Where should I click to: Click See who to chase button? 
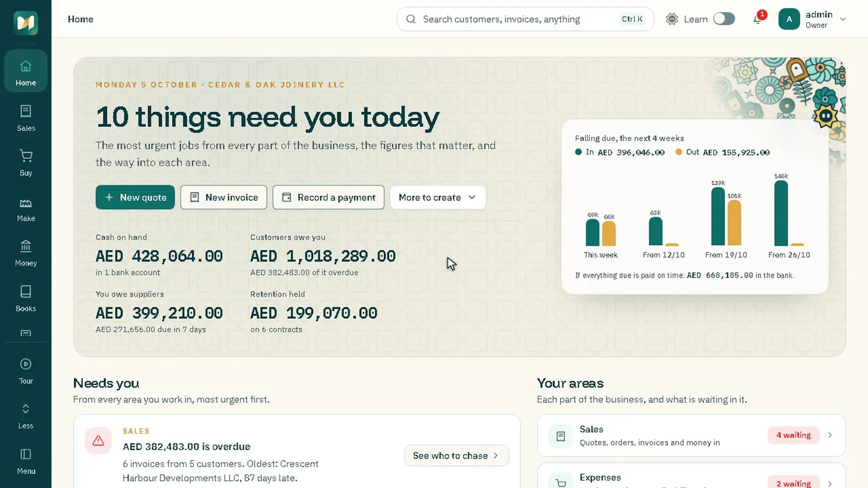[456, 455]
